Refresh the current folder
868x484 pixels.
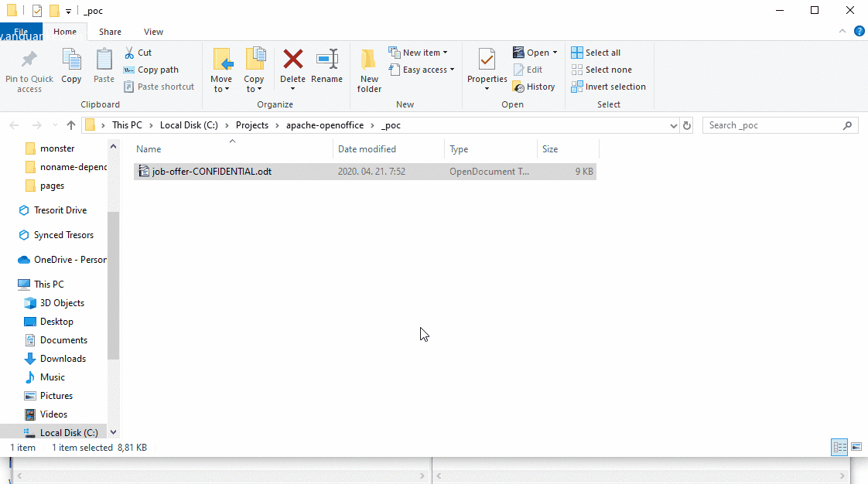coord(687,125)
